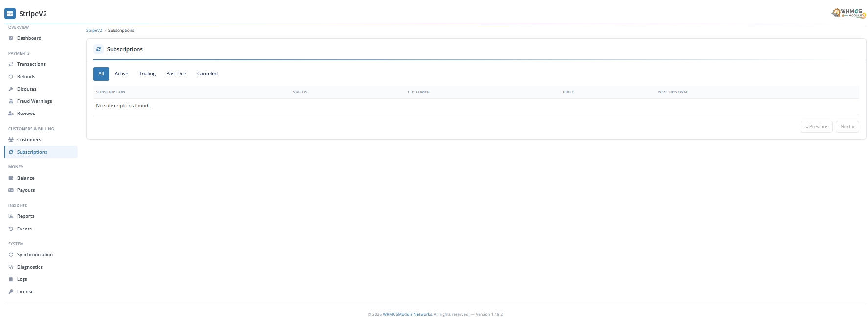Click the Reviews user icon
This screenshot has width=868, height=320.
11,114
